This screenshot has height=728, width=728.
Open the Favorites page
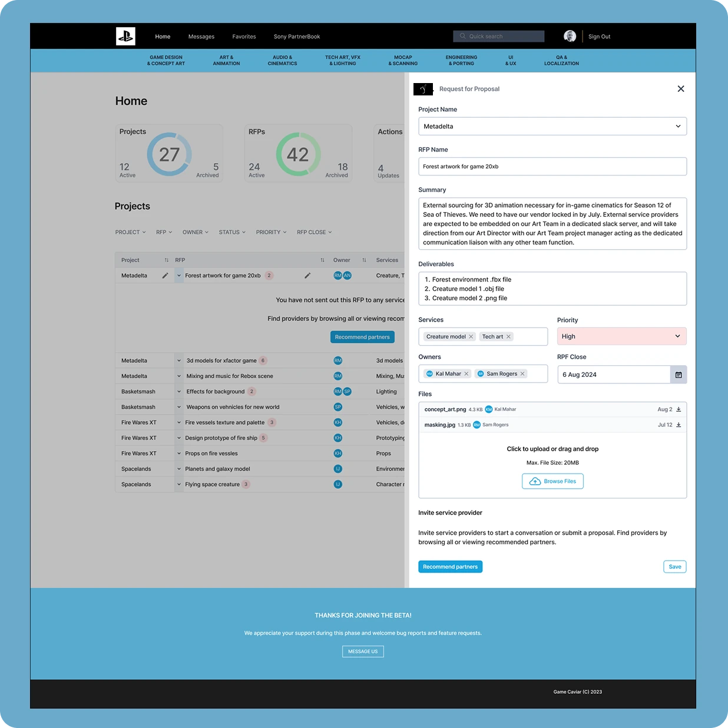click(244, 37)
